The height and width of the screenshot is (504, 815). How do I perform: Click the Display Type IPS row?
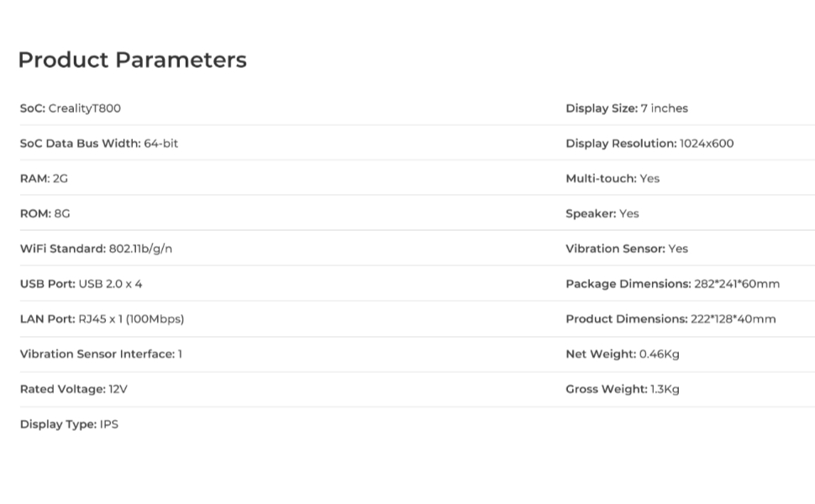[69, 425]
